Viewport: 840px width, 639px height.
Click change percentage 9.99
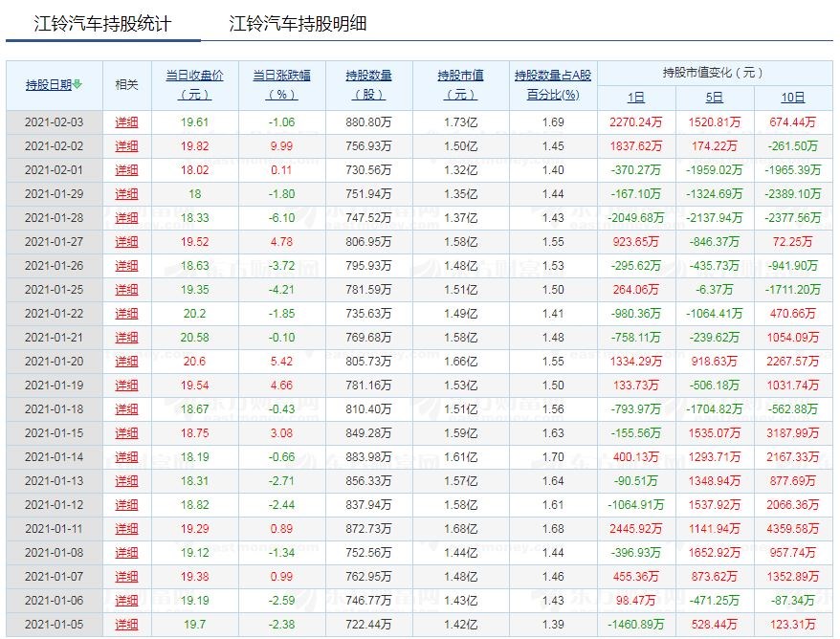coord(282,146)
